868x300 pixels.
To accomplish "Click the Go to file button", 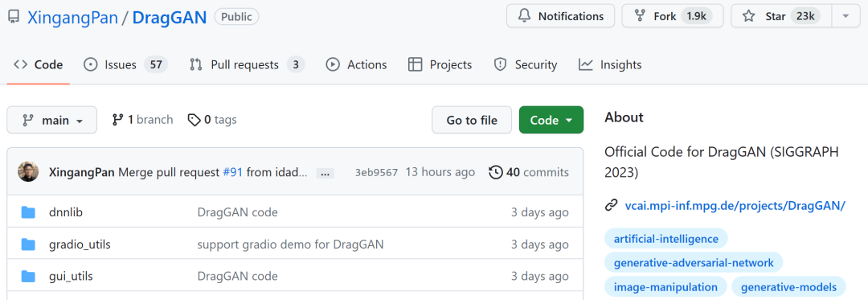I will coord(472,120).
